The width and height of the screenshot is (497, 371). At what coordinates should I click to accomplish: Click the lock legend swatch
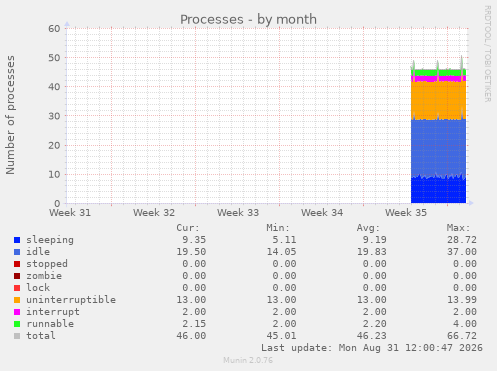[x=17, y=288]
